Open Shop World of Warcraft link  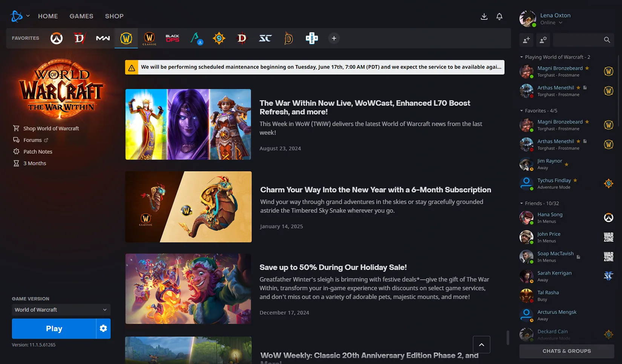46,128
